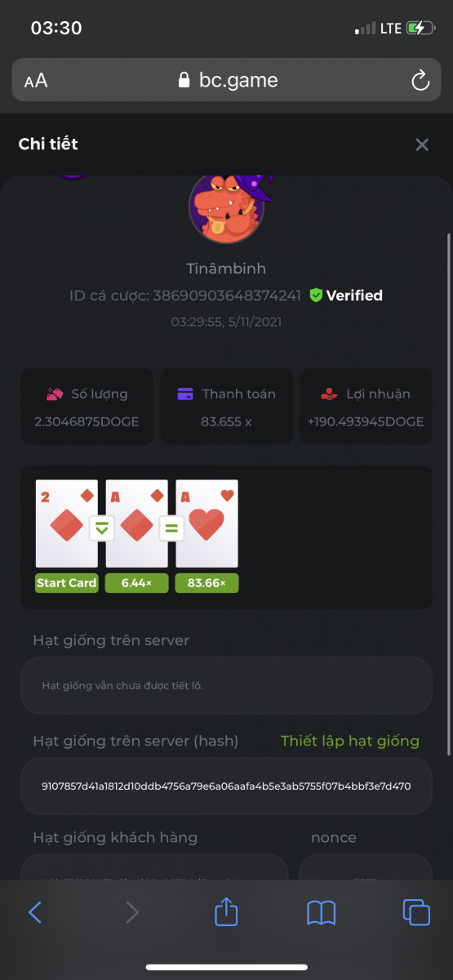This screenshot has height=980, width=453.
Task: Tap the Safari reload page icon
Action: [x=420, y=80]
